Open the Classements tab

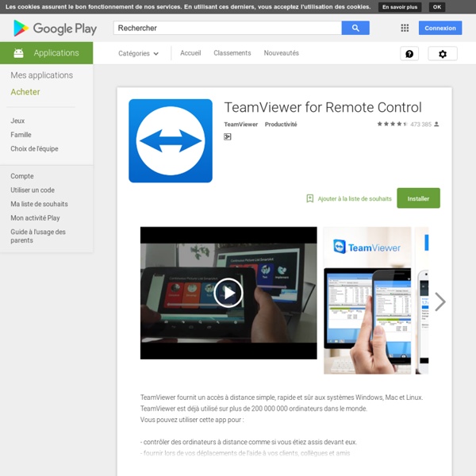(x=232, y=53)
